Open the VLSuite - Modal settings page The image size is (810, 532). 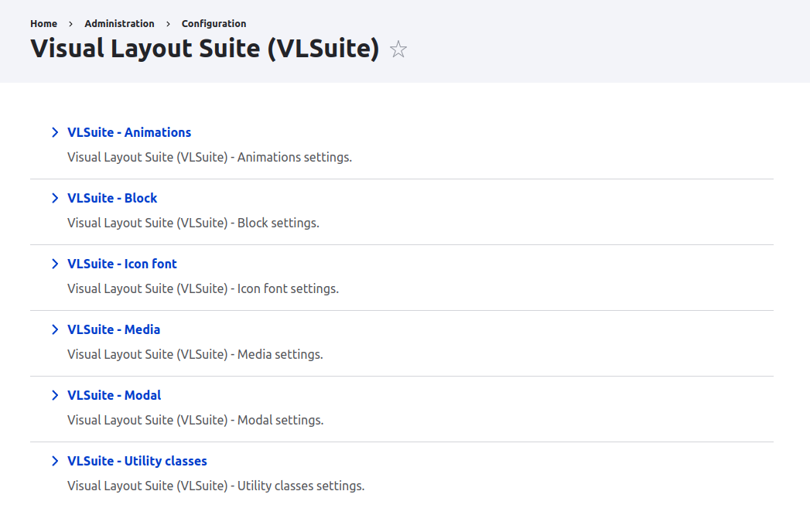[114, 395]
